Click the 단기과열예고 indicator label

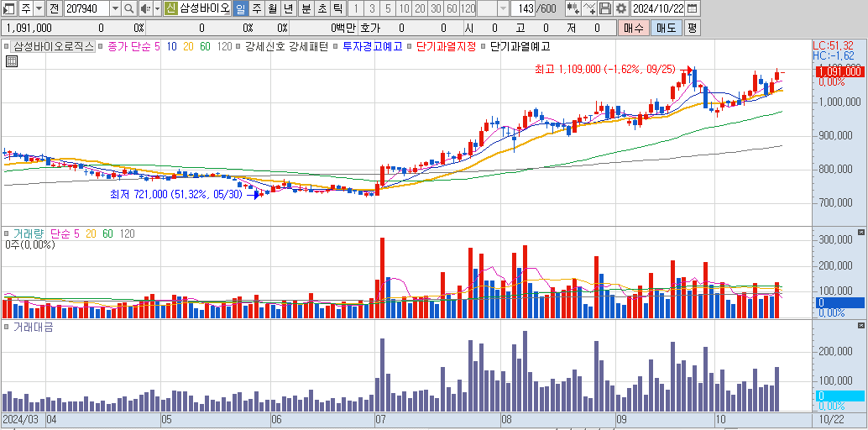(x=520, y=47)
